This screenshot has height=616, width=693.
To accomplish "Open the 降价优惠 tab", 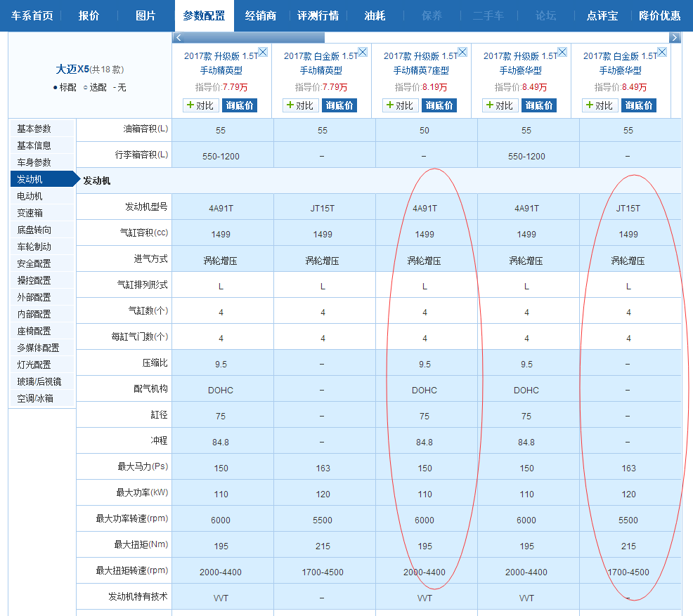I will click(x=660, y=16).
